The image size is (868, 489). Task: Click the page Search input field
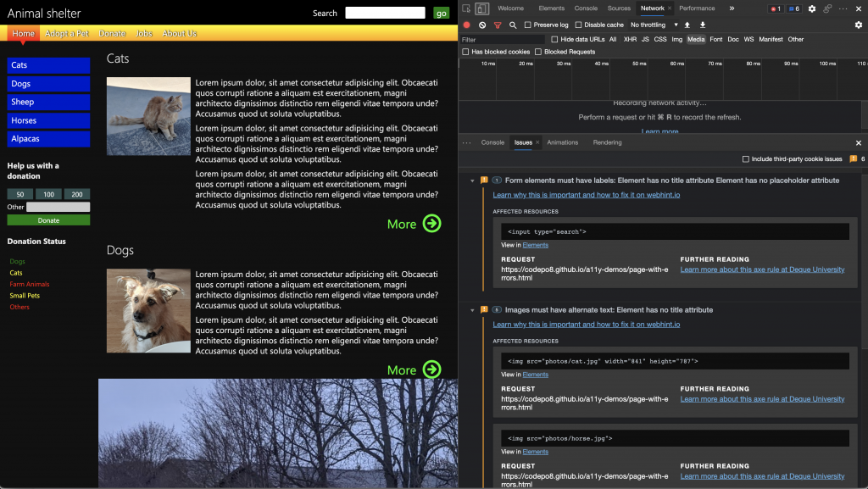pos(386,13)
